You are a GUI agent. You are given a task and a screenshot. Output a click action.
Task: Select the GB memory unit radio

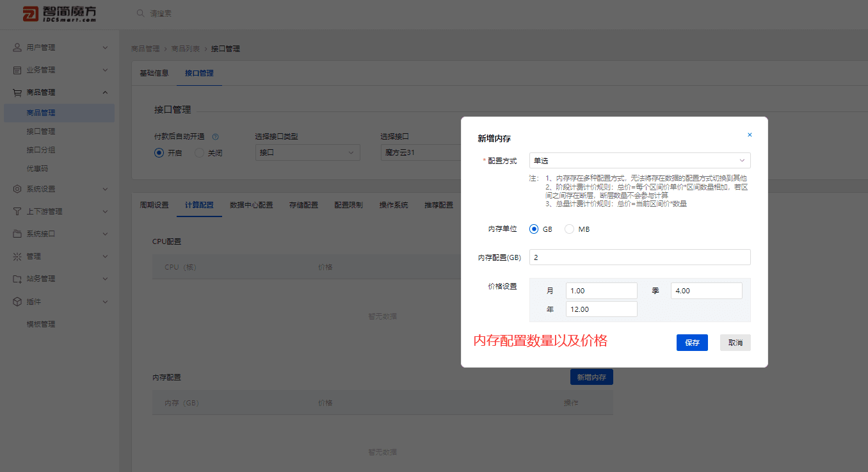click(x=534, y=229)
